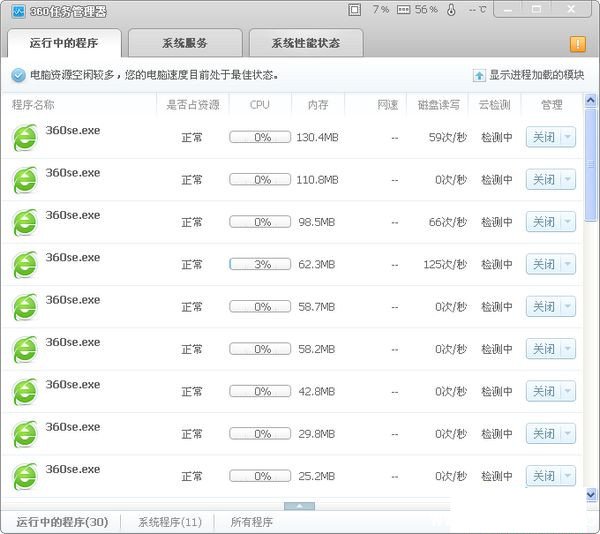The image size is (600, 534).
Task: Open dropdown arrow for the 25.2MB process
Action: click(567, 476)
